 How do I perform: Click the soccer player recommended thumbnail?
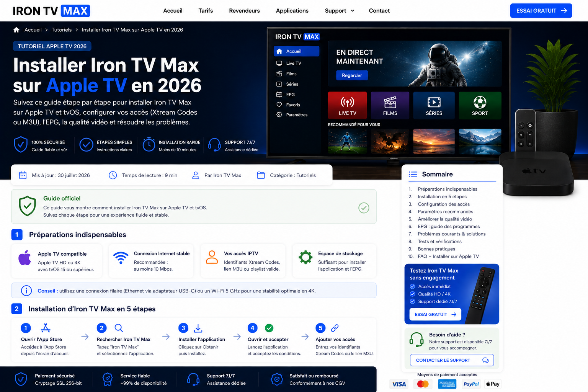click(x=347, y=141)
